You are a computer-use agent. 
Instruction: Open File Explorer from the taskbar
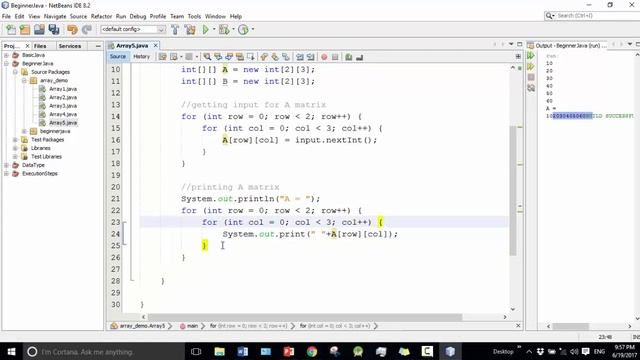point(220,351)
